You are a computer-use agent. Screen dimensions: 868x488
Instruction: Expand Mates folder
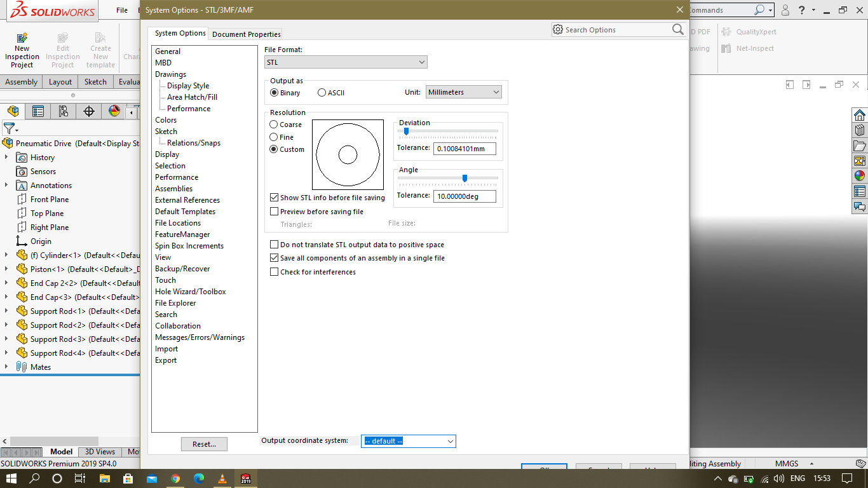coord(6,367)
